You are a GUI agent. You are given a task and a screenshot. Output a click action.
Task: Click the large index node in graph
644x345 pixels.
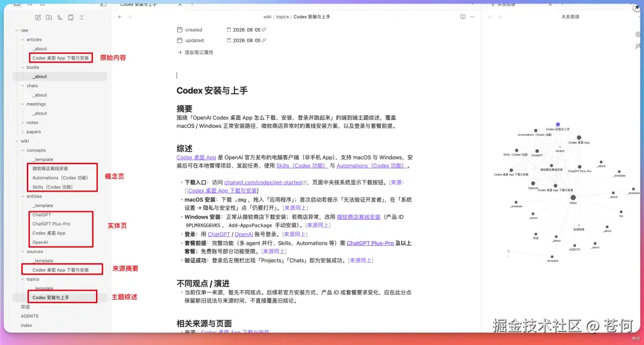pyautogui.click(x=573, y=198)
